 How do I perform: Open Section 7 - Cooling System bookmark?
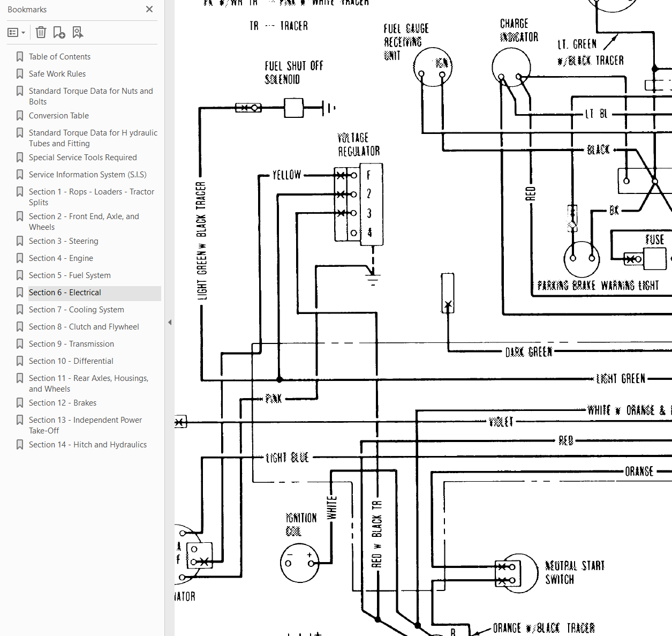77,310
